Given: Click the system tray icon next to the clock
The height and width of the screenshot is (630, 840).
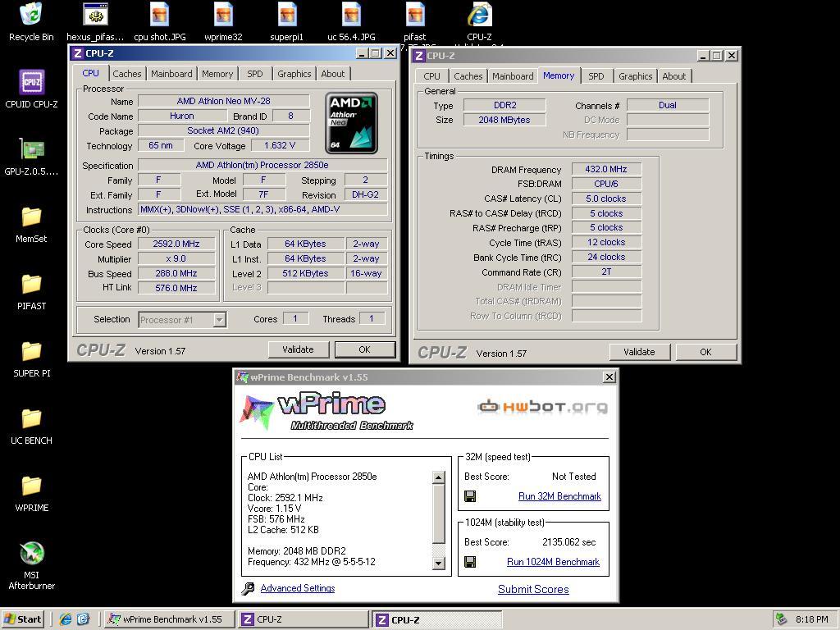Looking at the screenshot, I should (782, 619).
